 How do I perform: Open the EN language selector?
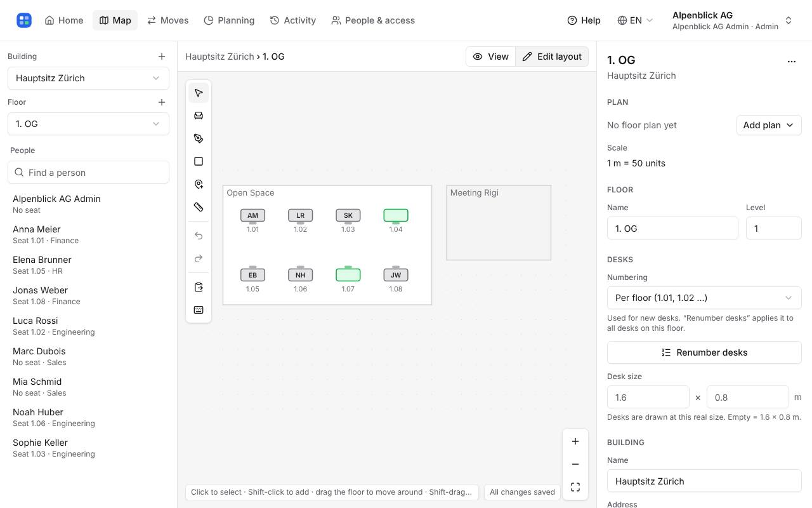[x=635, y=20]
